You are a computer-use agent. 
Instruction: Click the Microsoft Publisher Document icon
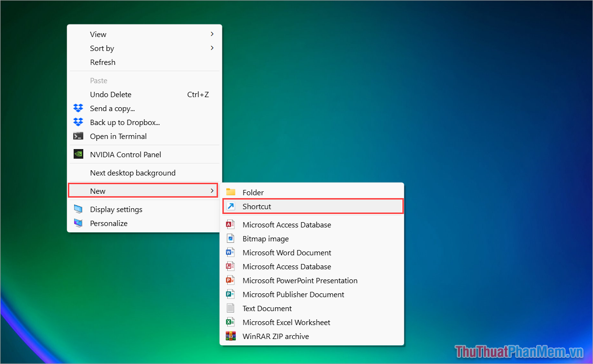230,294
